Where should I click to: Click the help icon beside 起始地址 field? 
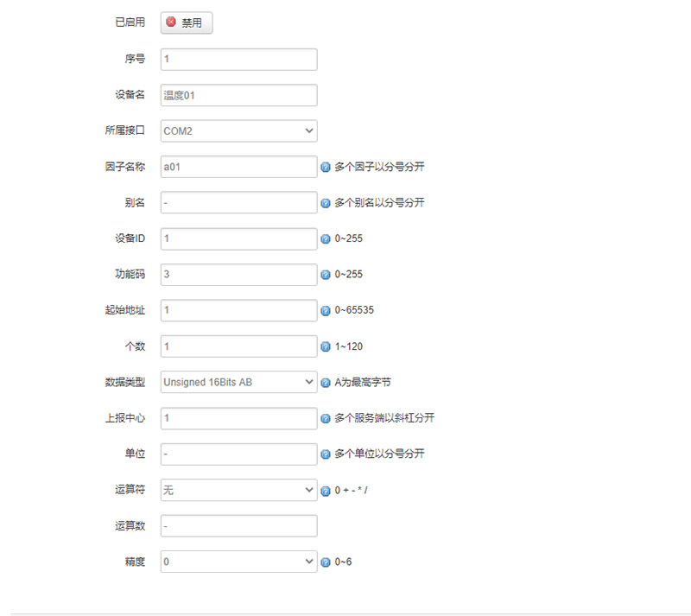(326, 310)
